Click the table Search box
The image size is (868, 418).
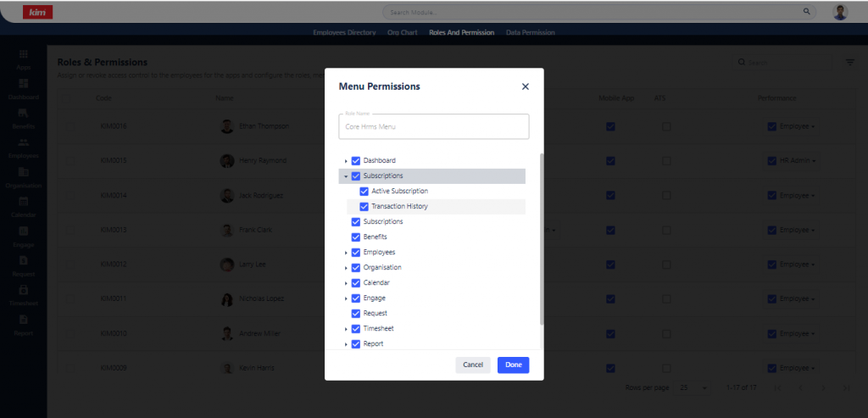(x=782, y=63)
